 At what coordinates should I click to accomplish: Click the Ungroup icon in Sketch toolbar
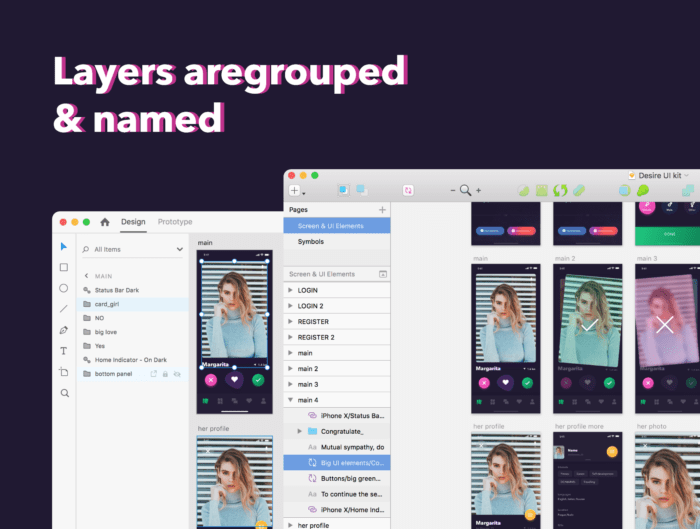(362, 191)
